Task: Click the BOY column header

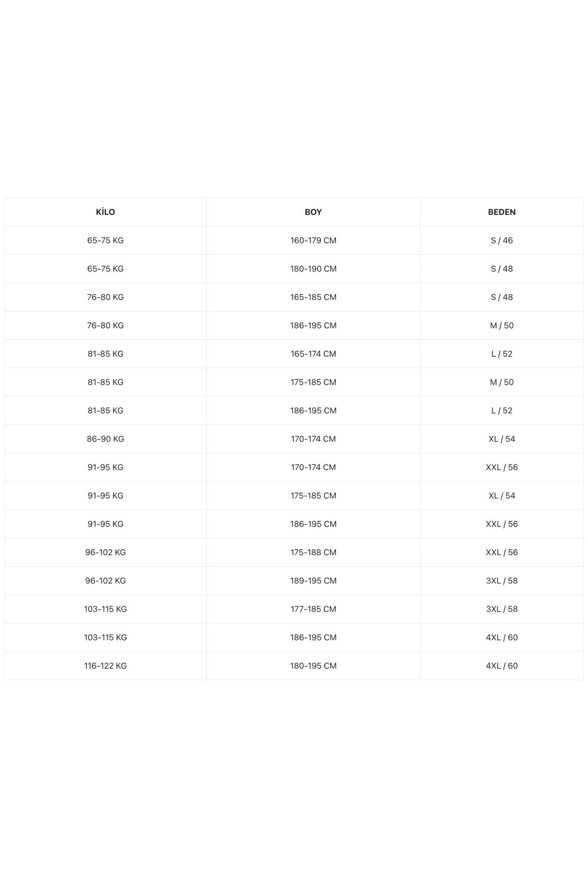Action: coord(313,212)
